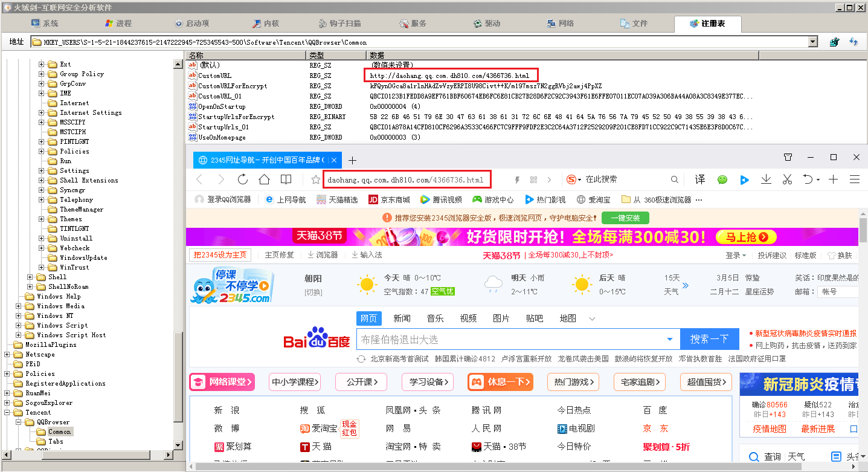Open the browser hamburger menu
This screenshot has height=472, width=868.
coord(854,179)
